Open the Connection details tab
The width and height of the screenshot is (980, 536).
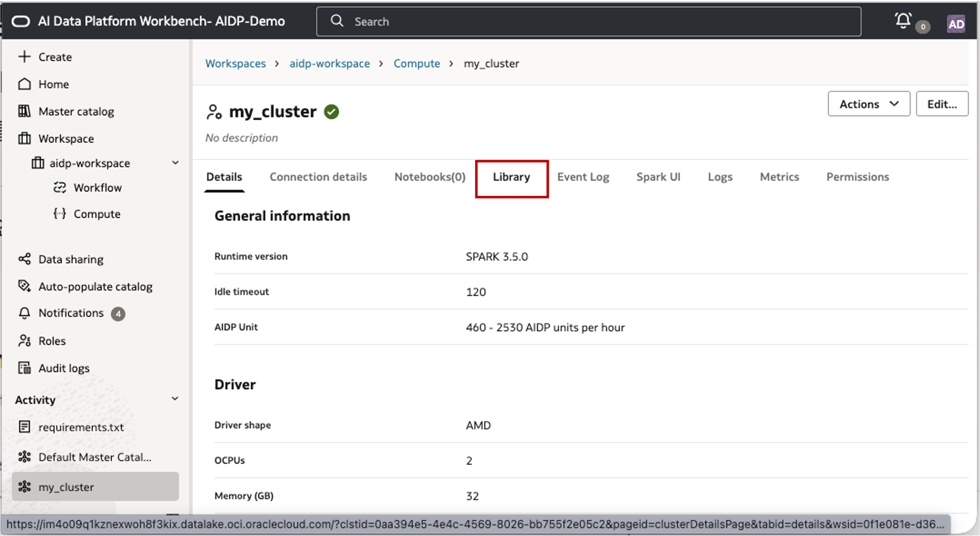(318, 177)
